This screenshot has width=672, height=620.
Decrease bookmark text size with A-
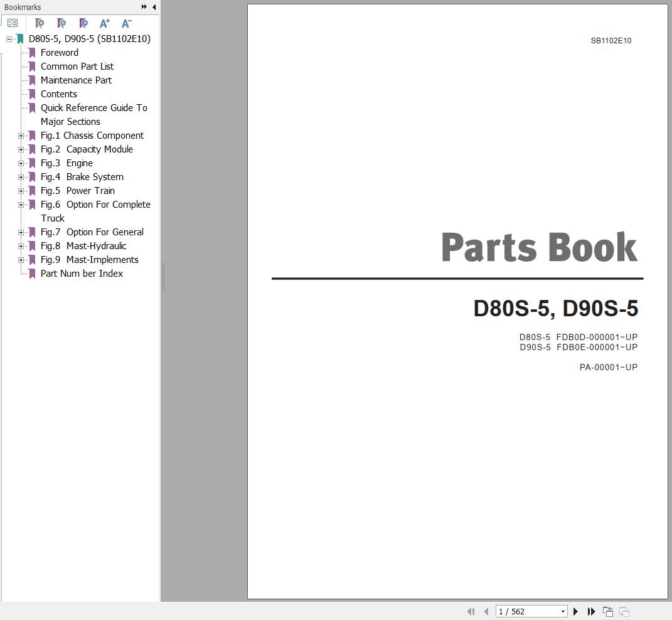pos(126,23)
